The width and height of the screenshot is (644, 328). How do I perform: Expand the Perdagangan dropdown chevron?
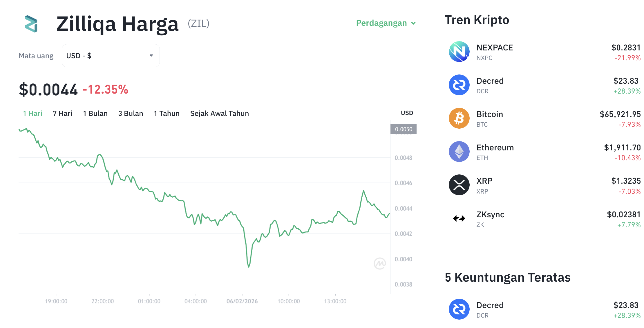[x=414, y=23]
